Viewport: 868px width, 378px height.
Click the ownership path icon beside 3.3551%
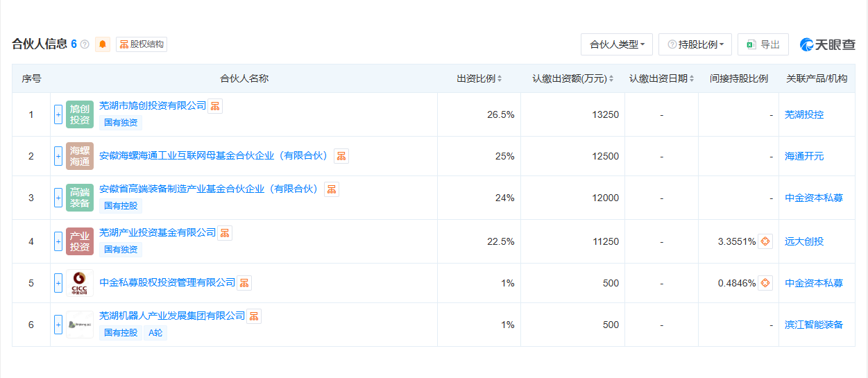(x=765, y=241)
